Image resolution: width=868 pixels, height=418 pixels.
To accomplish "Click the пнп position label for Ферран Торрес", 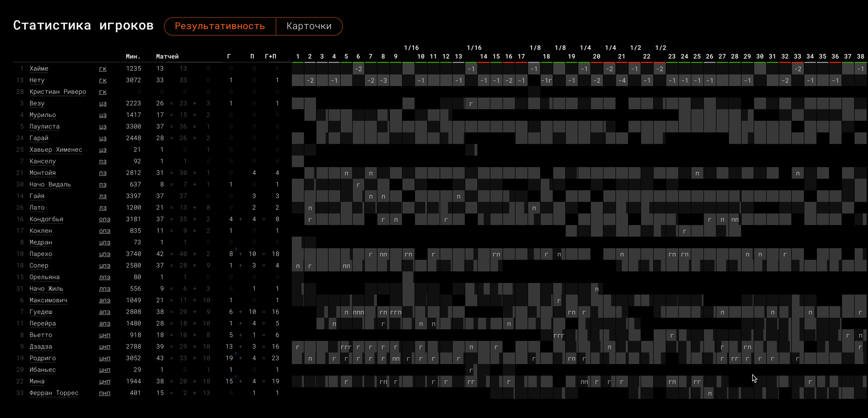I will click(x=105, y=393).
